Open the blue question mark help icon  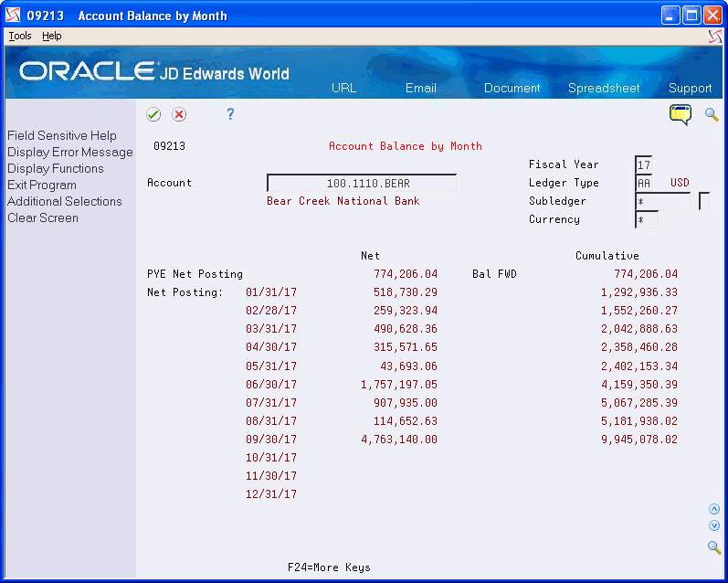(x=230, y=114)
